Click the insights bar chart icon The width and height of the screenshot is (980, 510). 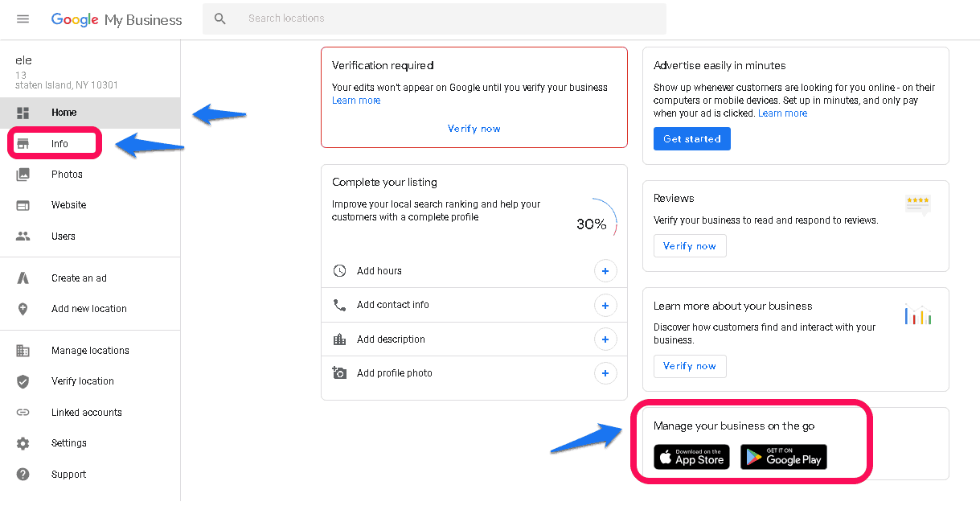point(917,315)
